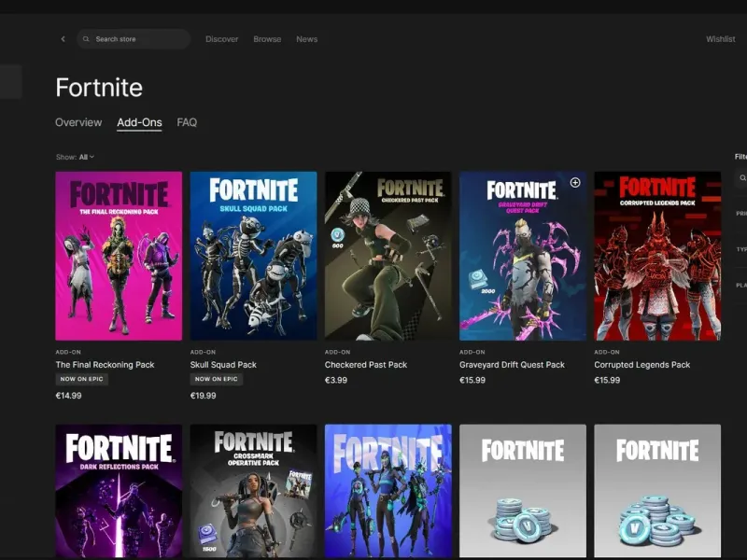Click 'Corrupted Legends Pack' title text
Screen dimensions: 747x560
point(642,365)
